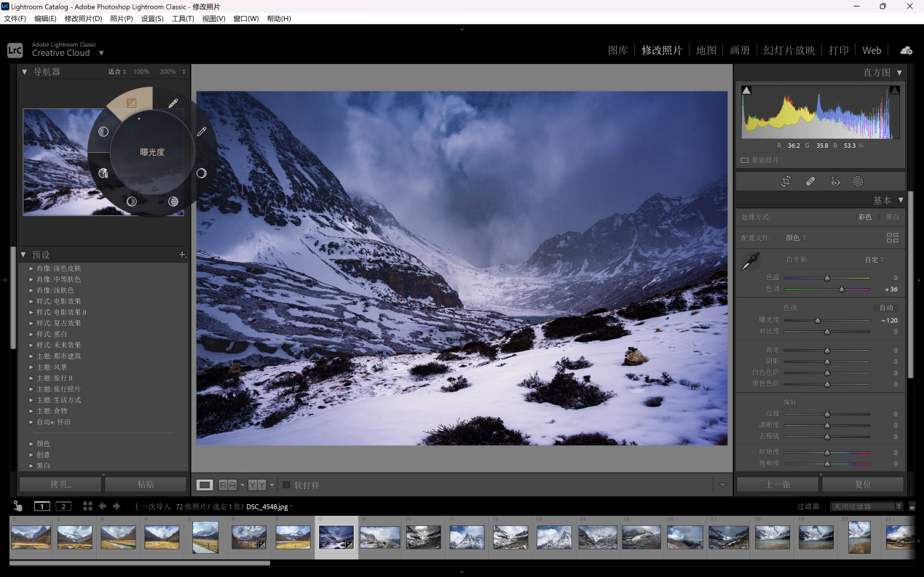Image resolution: width=924 pixels, height=577 pixels.
Task: Switch to the 图库 module
Action: click(x=617, y=50)
